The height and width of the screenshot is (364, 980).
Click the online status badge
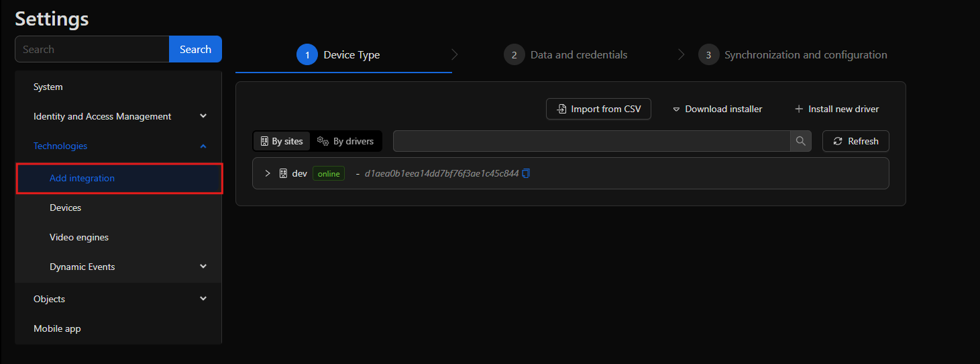click(x=329, y=173)
